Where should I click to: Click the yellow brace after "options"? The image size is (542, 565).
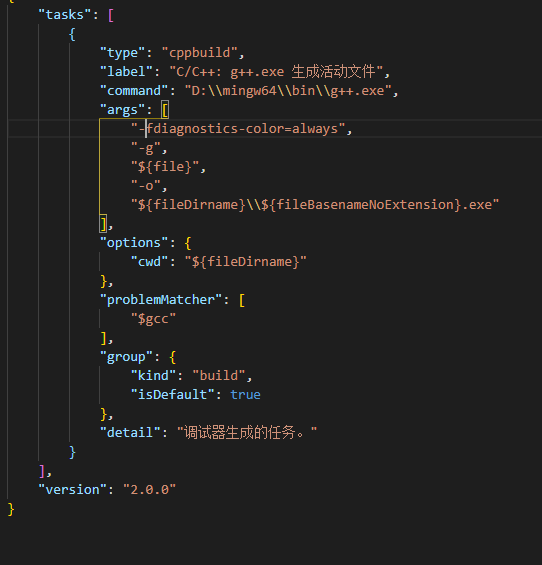[188, 243]
